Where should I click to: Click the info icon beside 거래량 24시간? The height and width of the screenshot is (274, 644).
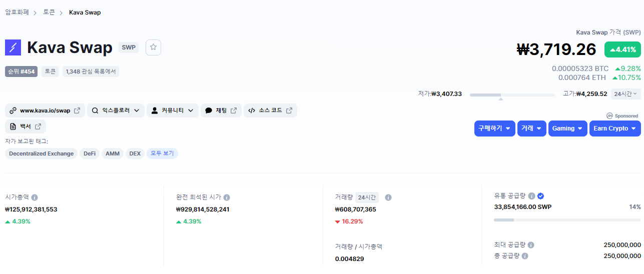coord(388,197)
